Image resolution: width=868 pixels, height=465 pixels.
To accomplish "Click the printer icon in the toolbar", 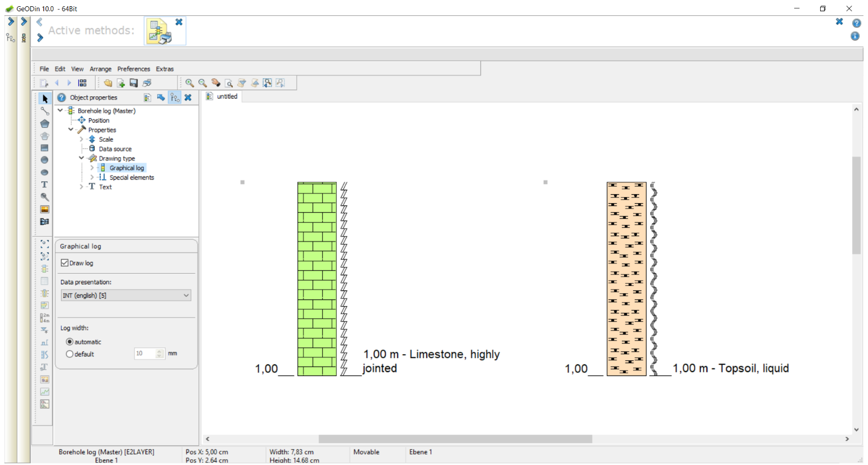I will pos(147,83).
